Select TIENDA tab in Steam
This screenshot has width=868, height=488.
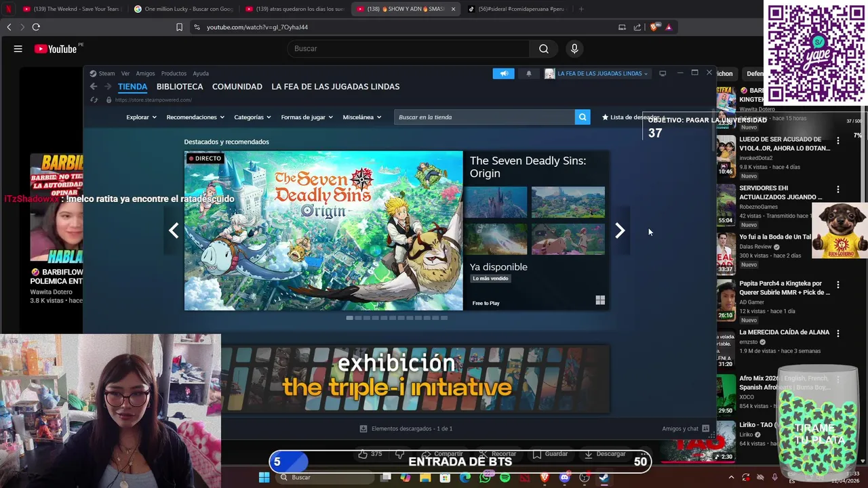pyautogui.click(x=132, y=87)
